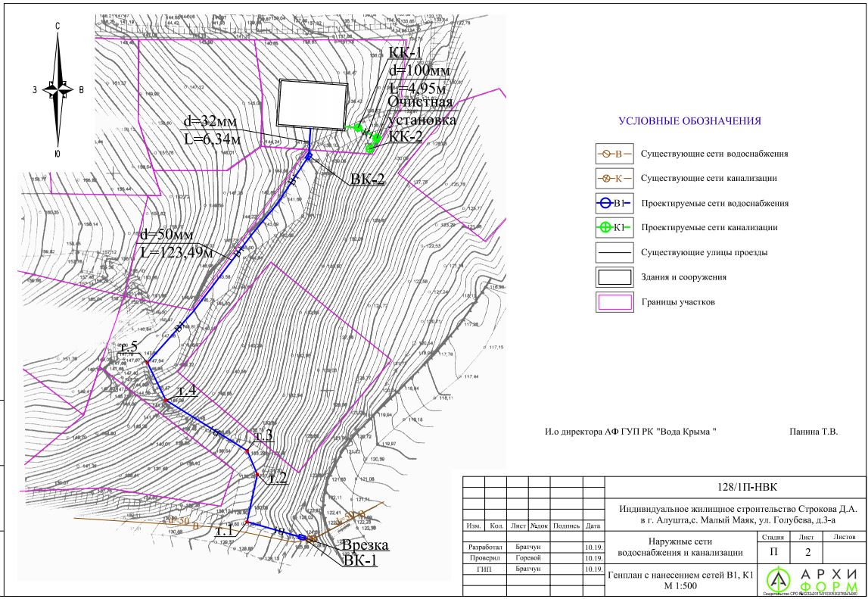This screenshot has width=868, height=599.
Task: Click the 128/1П-НВК drawing number cell
Action: point(736,487)
